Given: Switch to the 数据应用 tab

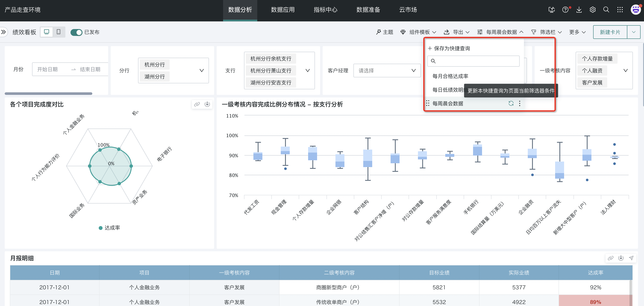Looking at the screenshot, I should click(283, 10).
